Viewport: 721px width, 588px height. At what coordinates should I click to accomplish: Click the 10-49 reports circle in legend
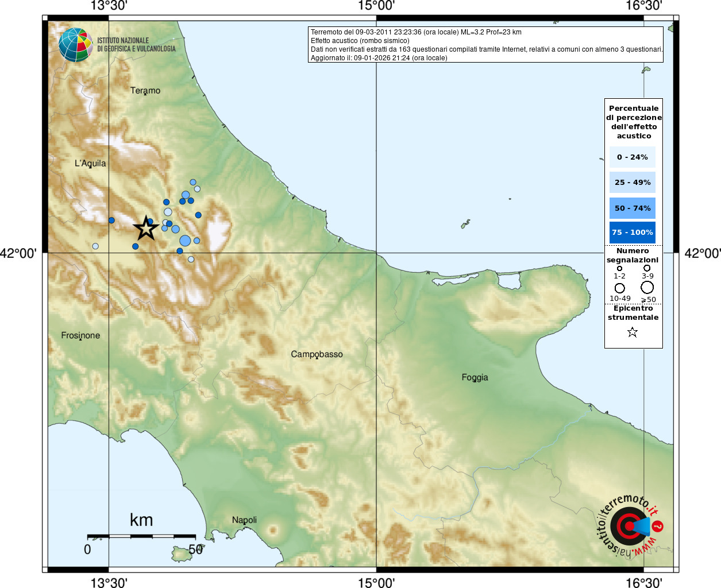point(619,288)
